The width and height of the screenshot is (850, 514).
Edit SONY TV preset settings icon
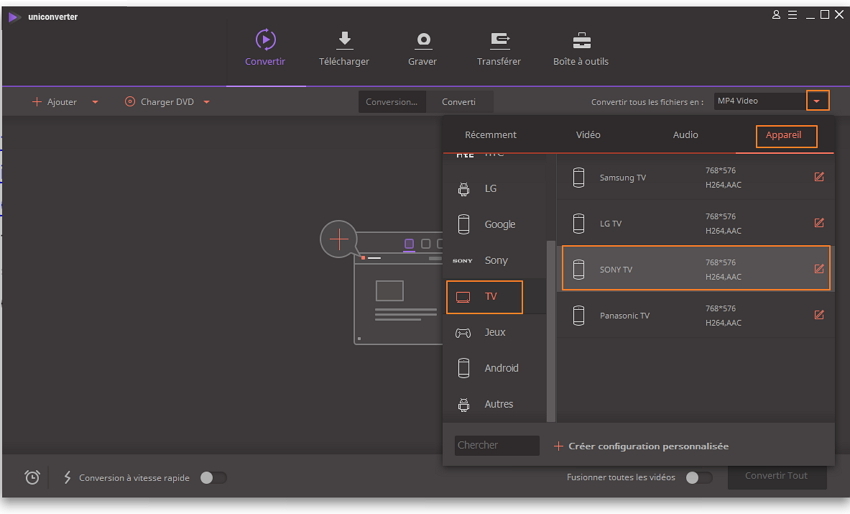tap(819, 269)
